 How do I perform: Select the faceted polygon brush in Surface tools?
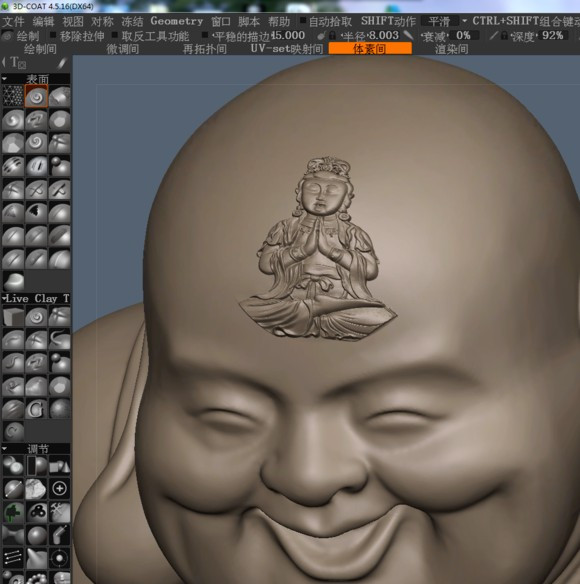13,143
